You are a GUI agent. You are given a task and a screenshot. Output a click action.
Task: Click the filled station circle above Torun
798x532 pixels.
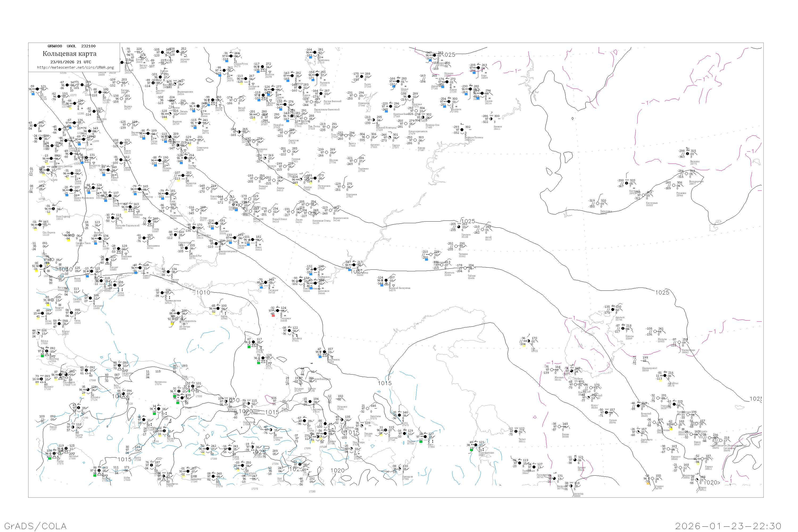point(37,89)
